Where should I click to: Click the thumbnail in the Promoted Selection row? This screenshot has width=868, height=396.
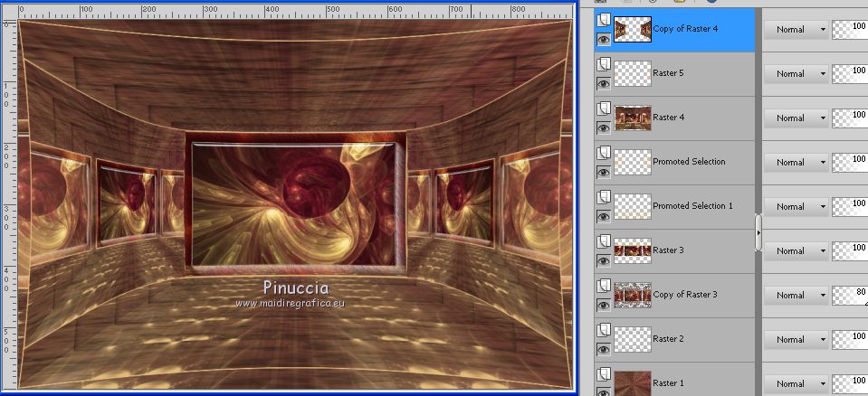pyautogui.click(x=633, y=162)
